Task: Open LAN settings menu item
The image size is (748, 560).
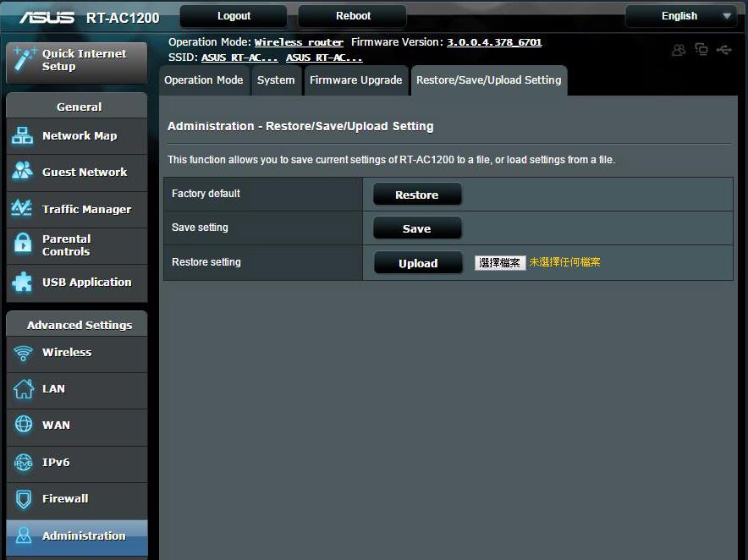Action: (x=77, y=389)
